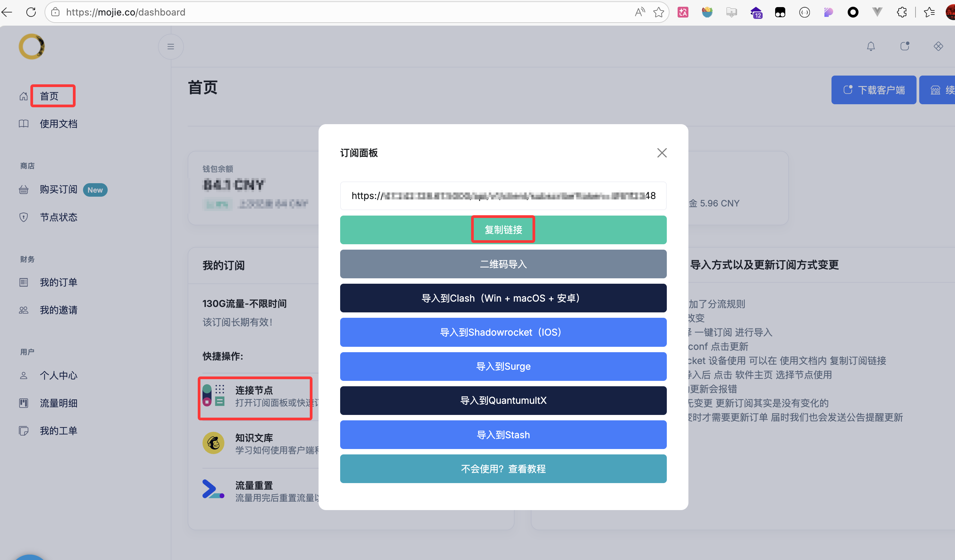The width and height of the screenshot is (955, 560).
Task: Open 流量明细 sidebar item
Action: 58,403
